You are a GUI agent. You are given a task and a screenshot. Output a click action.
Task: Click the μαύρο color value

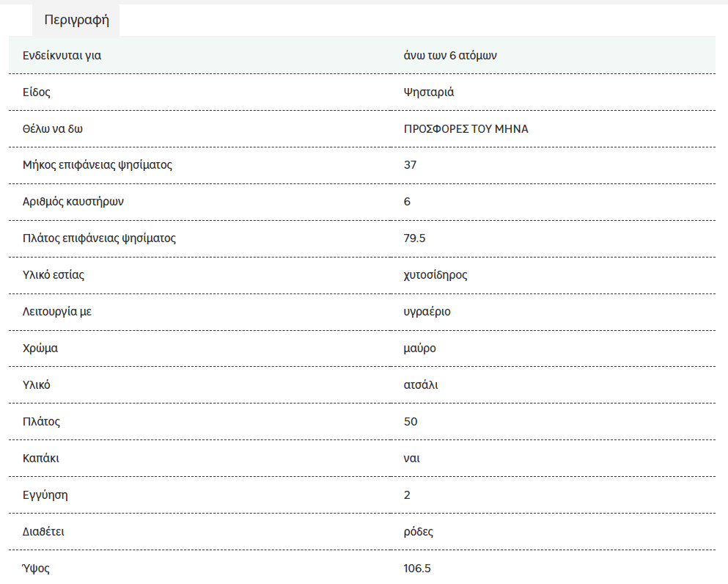point(419,348)
